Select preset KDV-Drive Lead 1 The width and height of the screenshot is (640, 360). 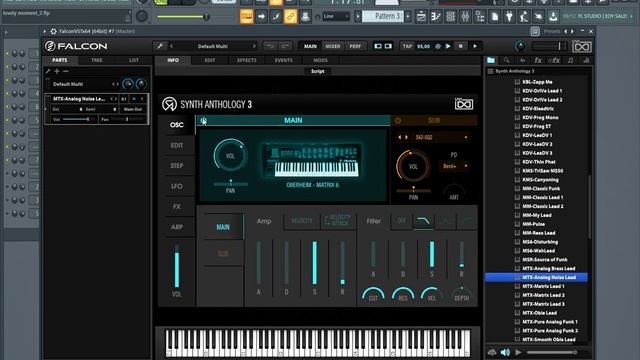tap(542, 91)
